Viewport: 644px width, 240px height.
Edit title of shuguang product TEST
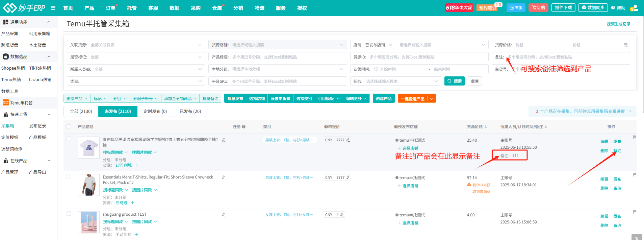point(224,214)
